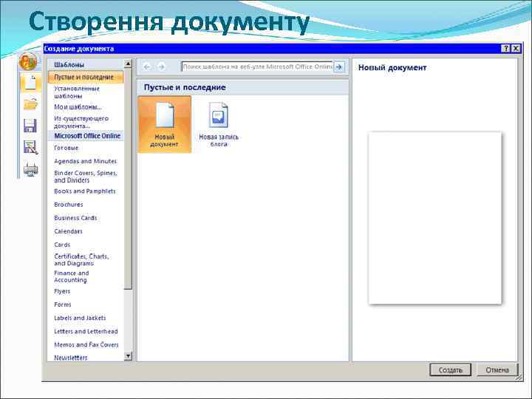This screenshot has width=532, height=399.
Task: Select Установленные шаблоны category
Action: pos(77,92)
